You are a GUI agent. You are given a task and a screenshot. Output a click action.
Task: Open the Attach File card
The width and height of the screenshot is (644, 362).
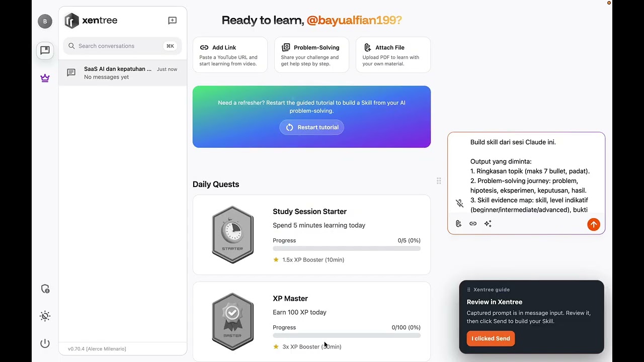pos(393,55)
